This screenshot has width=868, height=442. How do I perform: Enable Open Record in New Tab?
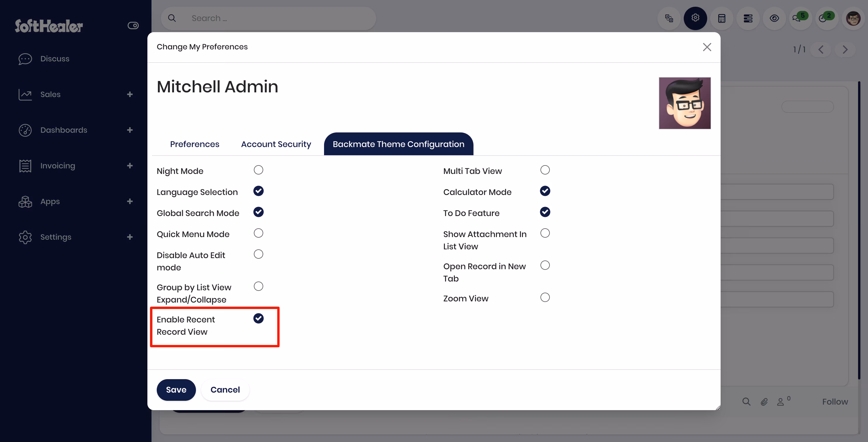pos(545,265)
